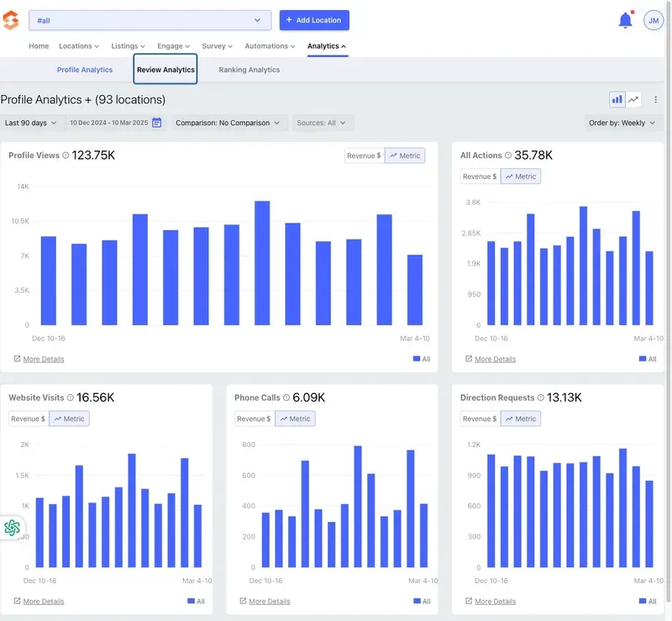Open the date range calendar icon

157,123
